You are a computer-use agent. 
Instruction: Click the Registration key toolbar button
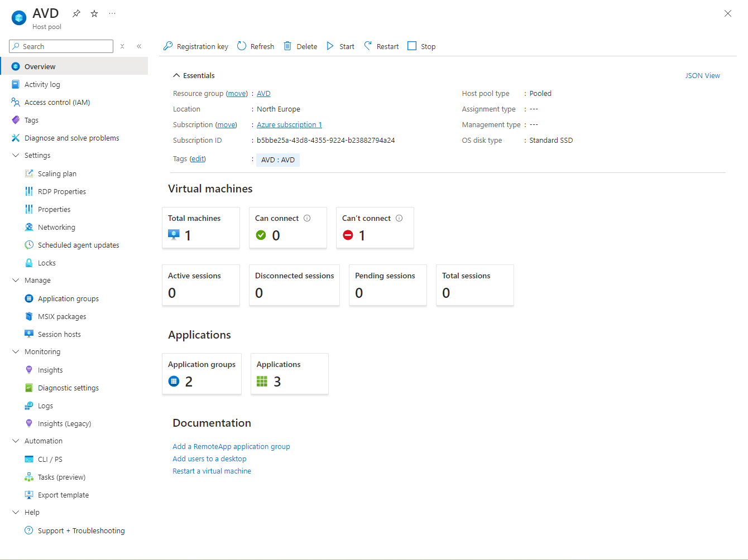(195, 46)
